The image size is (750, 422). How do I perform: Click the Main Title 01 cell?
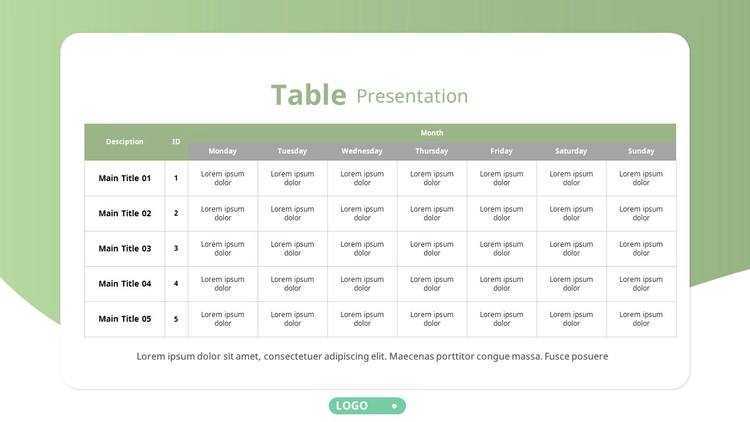coord(124,178)
